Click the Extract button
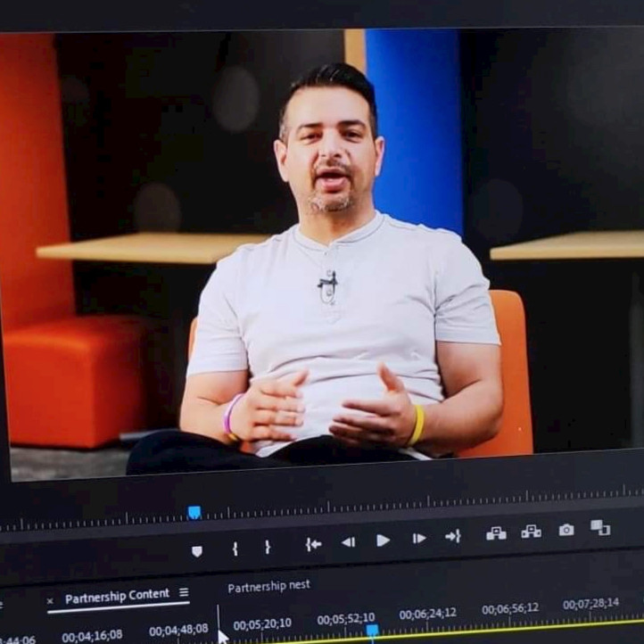 [531, 532]
